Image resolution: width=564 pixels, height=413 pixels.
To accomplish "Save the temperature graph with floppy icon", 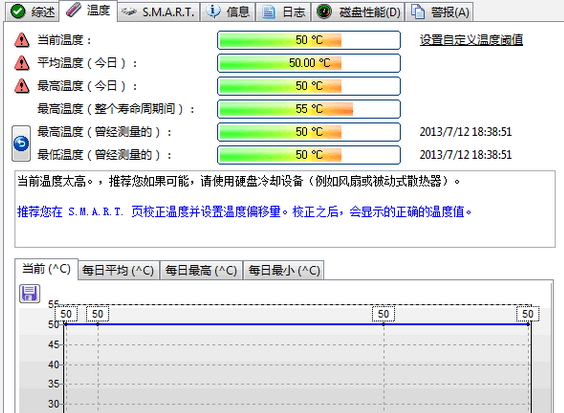I will click(x=29, y=293).
